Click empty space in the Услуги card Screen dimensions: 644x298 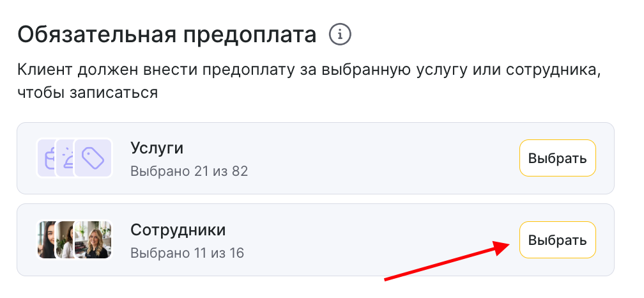click(383, 158)
